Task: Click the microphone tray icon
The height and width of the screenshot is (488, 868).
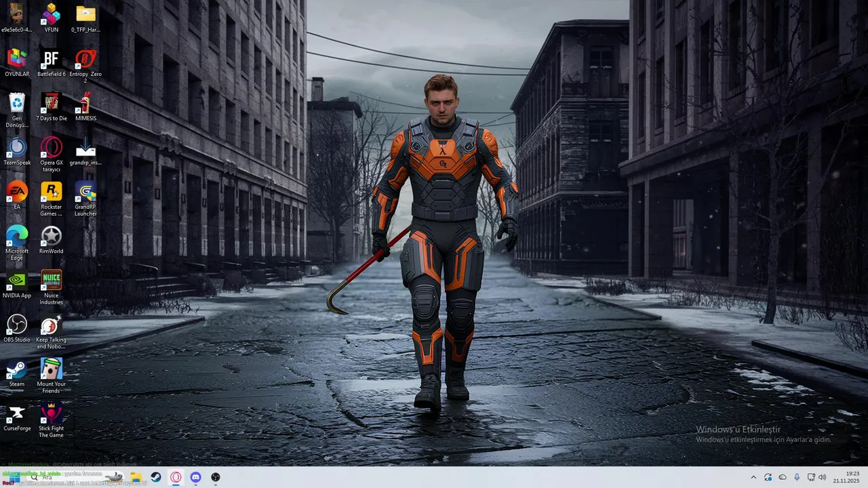Action: click(797, 477)
